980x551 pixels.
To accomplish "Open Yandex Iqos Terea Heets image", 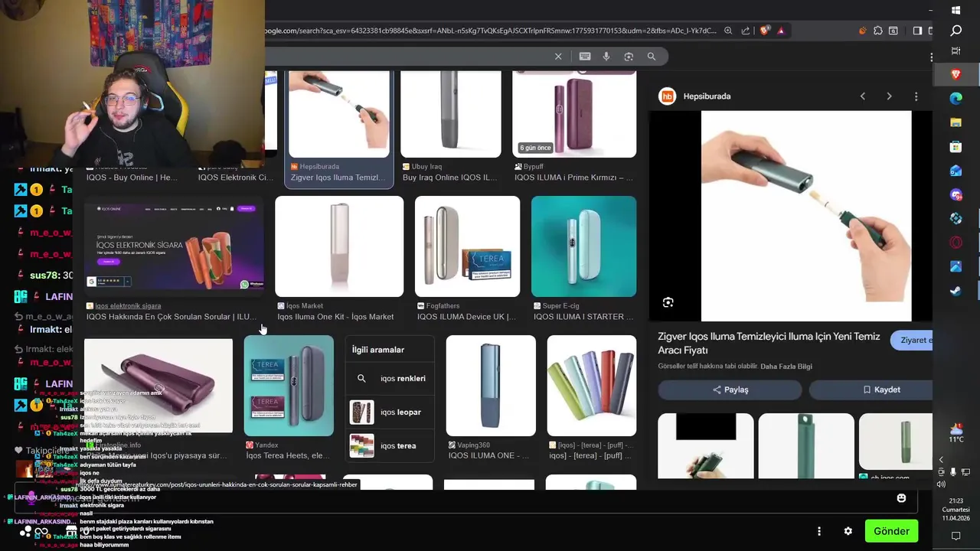I will 289,386.
